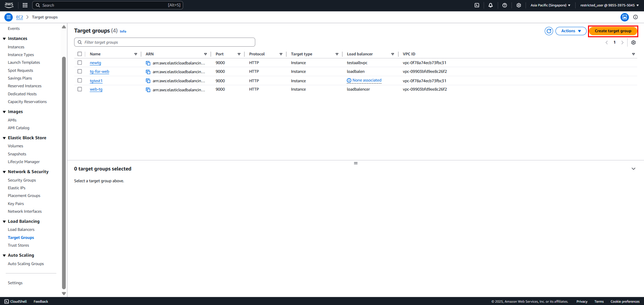The height and width of the screenshot is (305, 644).
Task: Open the Asia Pacific (Singapore) region selector
Action: click(550, 5)
